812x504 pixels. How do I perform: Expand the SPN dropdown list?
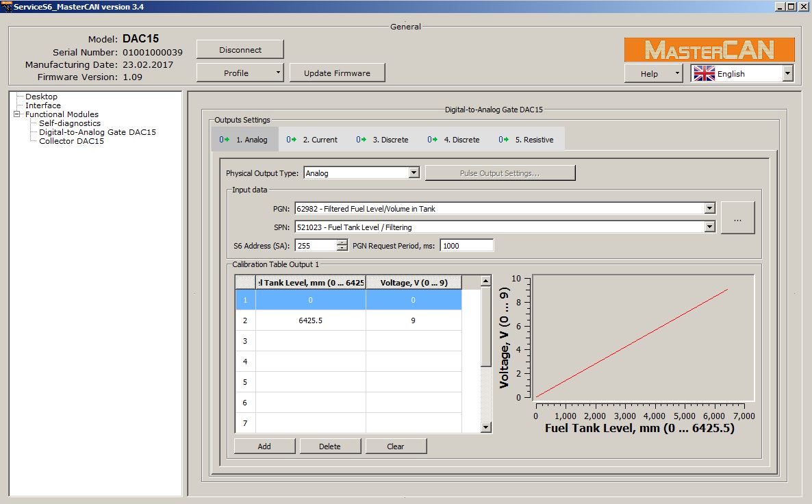[x=709, y=227]
